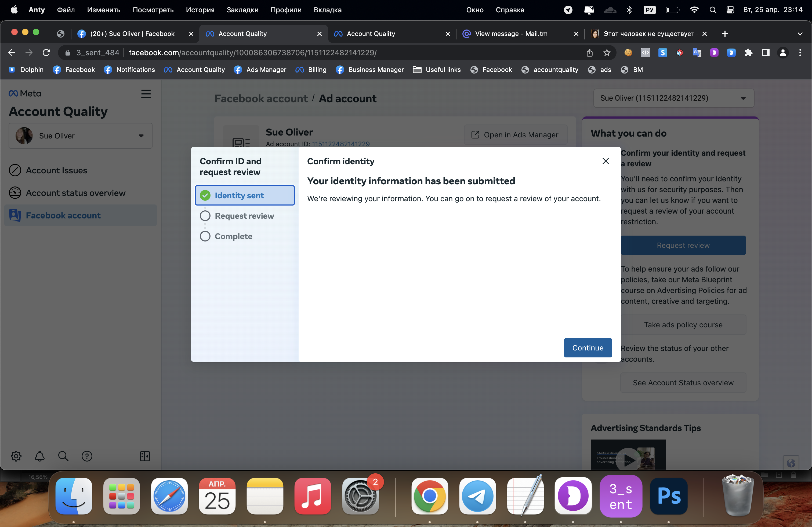Share this page via share icon
812x527 pixels.
tap(590, 53)
